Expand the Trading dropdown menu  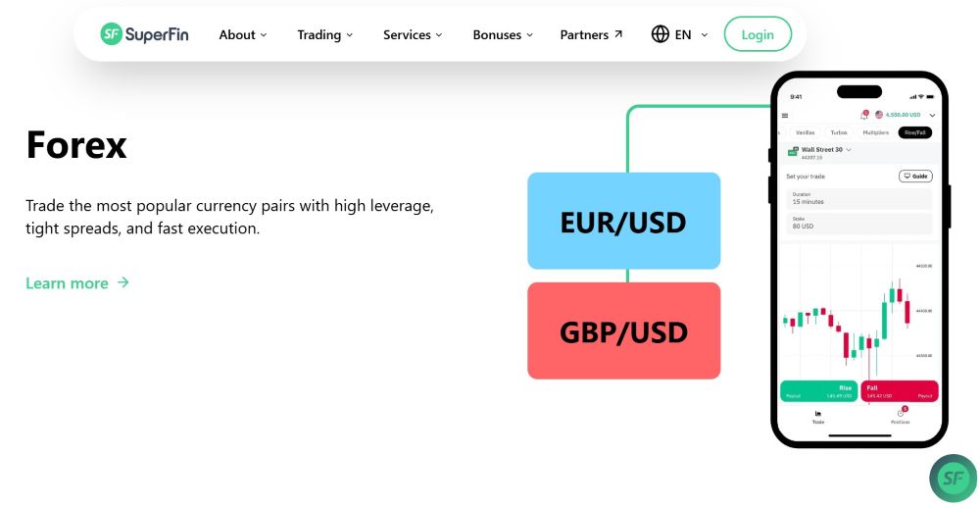325,34
